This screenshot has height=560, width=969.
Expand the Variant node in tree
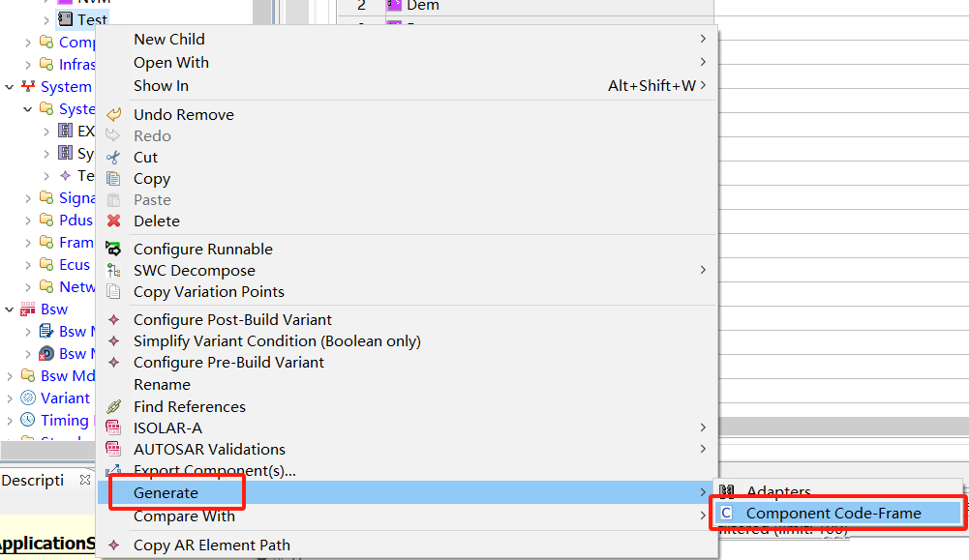tap(10, 398)
